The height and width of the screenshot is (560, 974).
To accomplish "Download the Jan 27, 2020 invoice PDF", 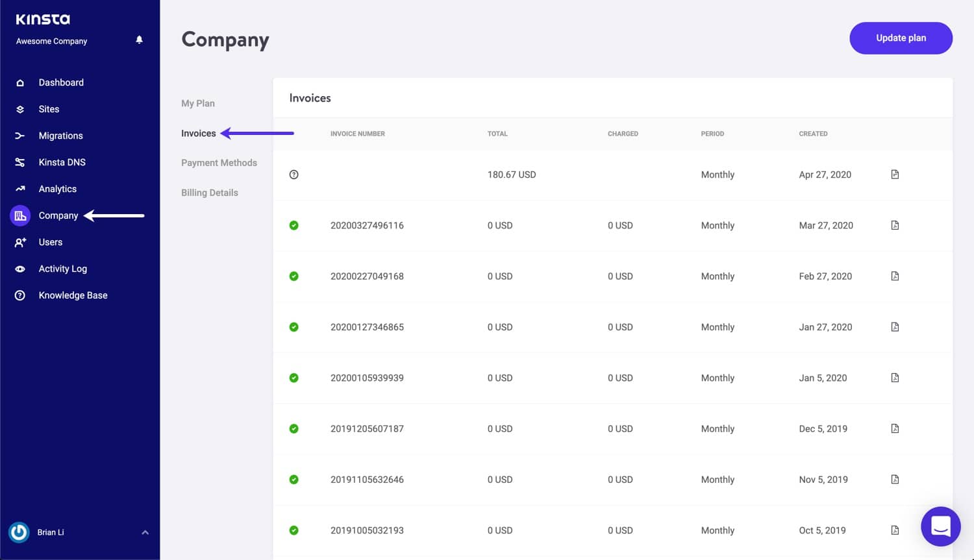I will point(895,327).
